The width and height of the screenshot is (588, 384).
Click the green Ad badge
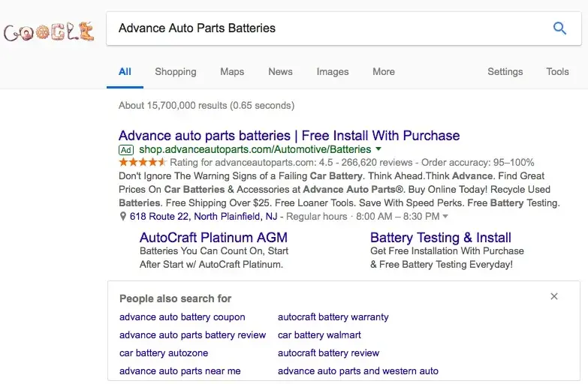pos(126,150)
